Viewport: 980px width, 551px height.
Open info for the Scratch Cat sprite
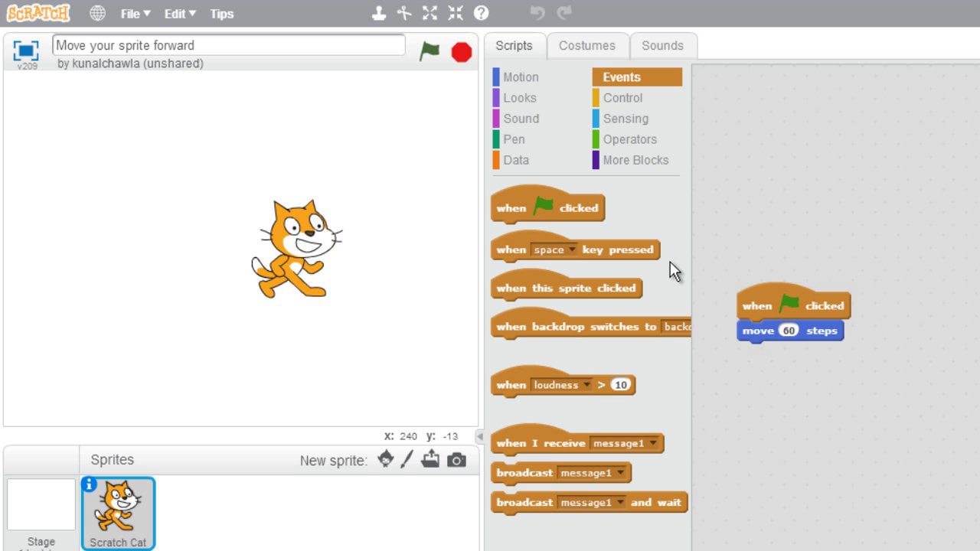[89, 484]
